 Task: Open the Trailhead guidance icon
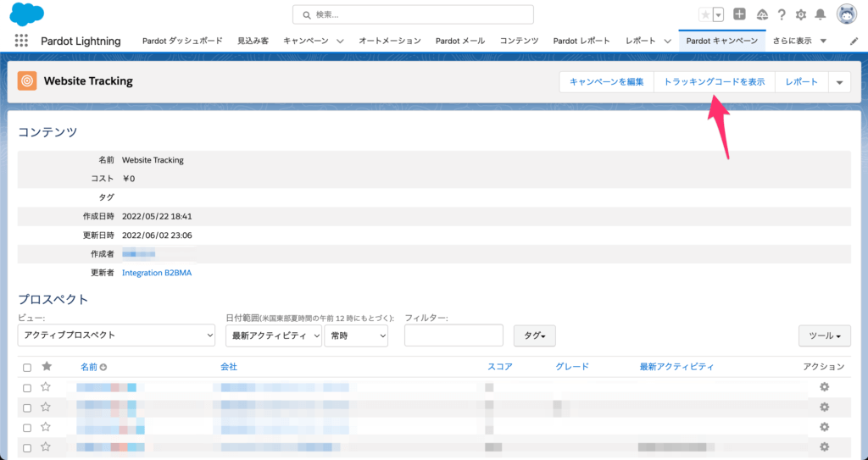pos(762,15)
